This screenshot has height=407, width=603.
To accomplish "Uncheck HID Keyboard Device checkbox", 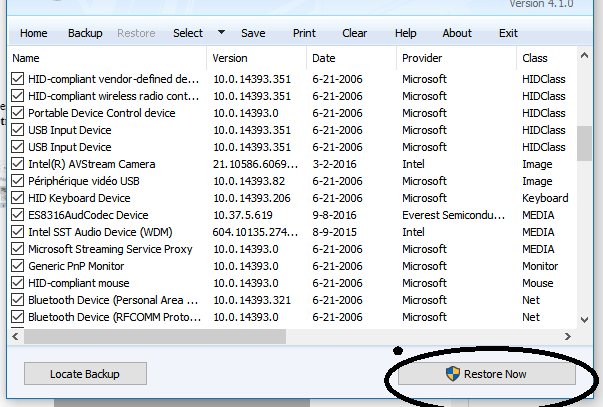I will coord(17,198).
